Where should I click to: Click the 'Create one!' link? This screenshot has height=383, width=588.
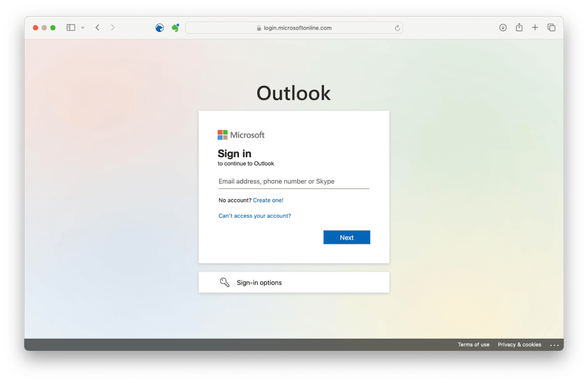tap(268, 200)
